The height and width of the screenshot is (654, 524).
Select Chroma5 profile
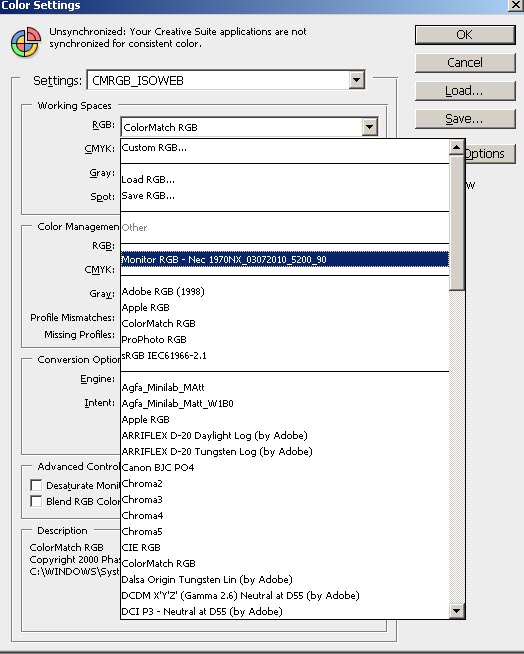tap(285, 531)
